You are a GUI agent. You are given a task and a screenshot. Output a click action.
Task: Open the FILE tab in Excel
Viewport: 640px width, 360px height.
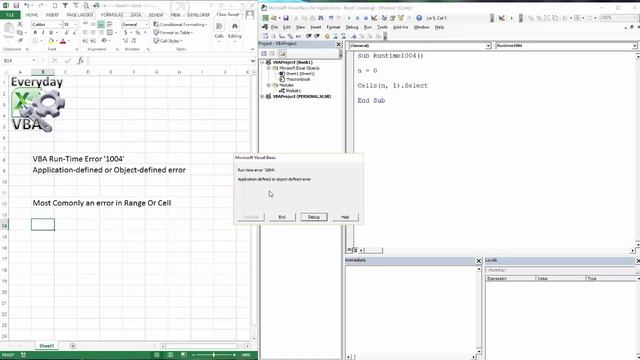point(10,15)
